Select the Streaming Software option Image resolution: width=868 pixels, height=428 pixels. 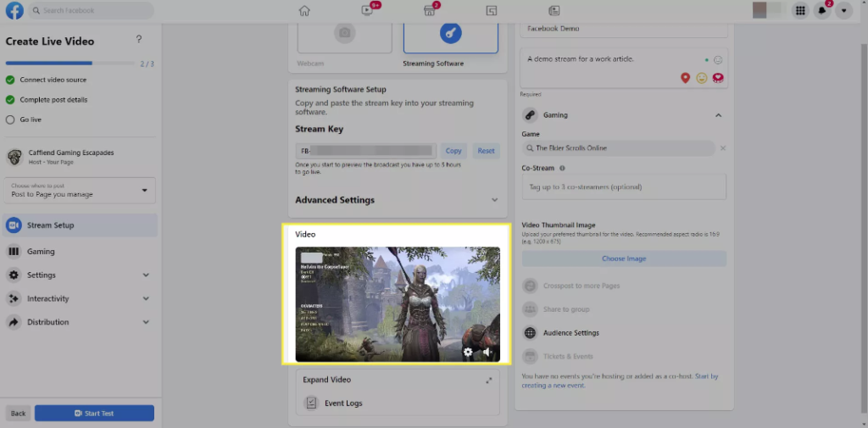451,39
